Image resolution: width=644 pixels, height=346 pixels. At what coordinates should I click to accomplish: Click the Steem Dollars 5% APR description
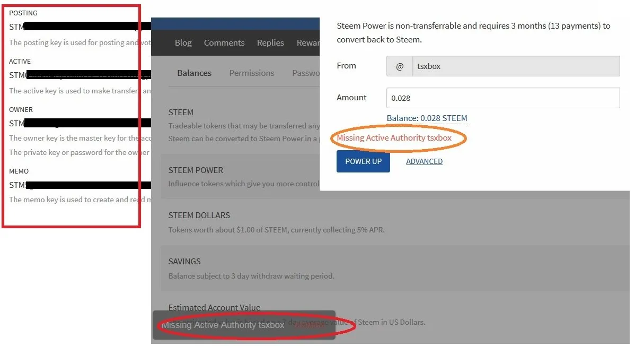tap(276, 230)
